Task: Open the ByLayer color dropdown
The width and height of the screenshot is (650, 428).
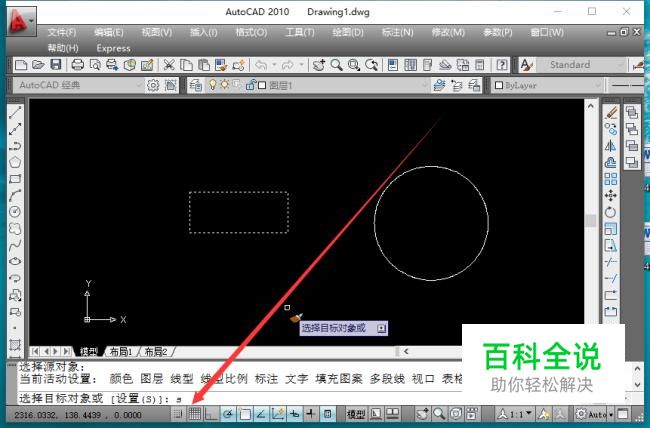Action: [x=547, y=85]
